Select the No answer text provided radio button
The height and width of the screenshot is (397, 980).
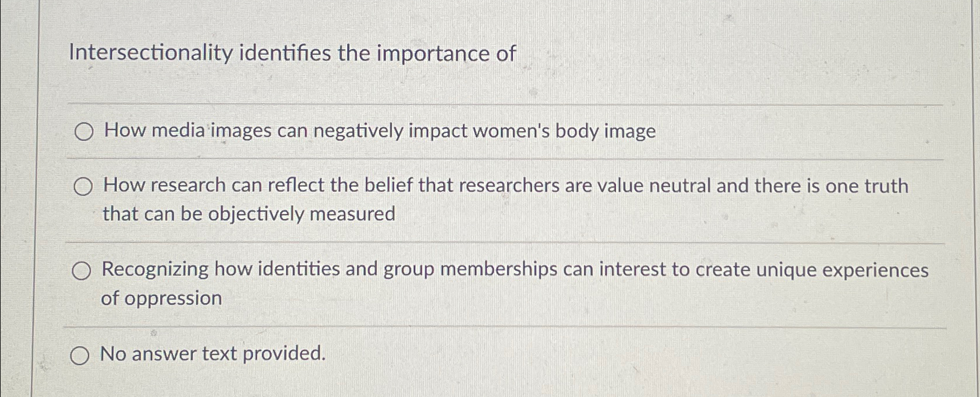click(x=81, y=355)
